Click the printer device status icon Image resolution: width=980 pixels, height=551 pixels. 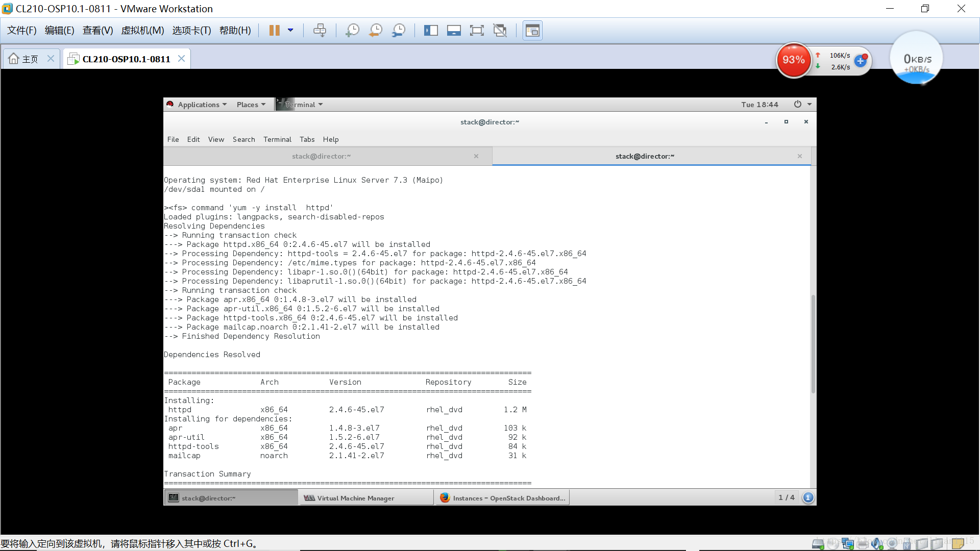pyautogui.click(x=863, y=544)
